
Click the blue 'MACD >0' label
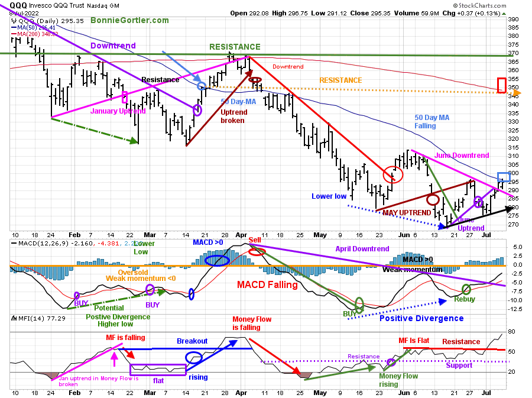tap(208, 242)
